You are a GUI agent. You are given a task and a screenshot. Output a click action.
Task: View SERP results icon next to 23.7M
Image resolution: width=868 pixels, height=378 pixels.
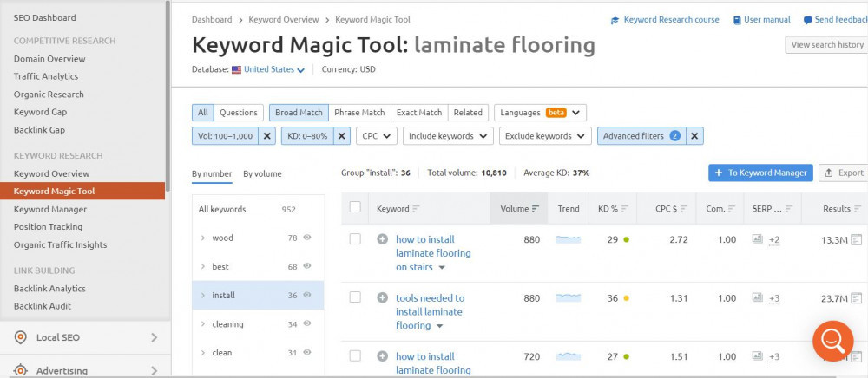(857, 298)
